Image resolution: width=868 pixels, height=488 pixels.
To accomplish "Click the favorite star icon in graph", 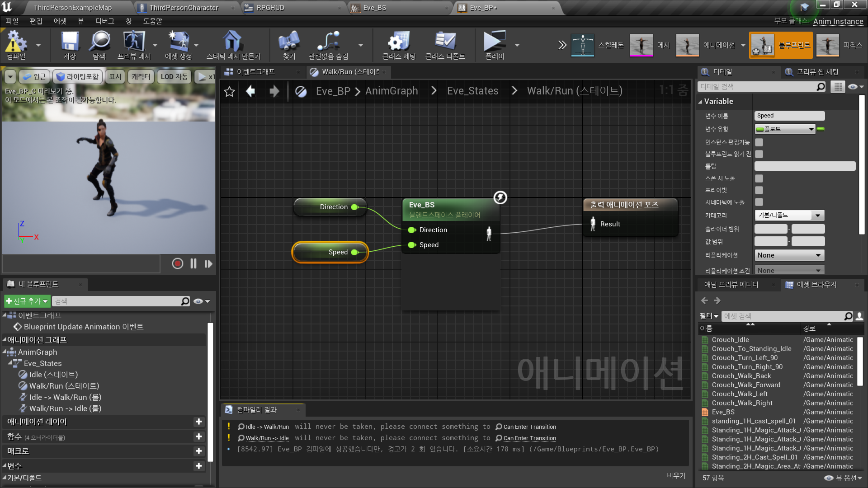I will (x=230, y=92).
